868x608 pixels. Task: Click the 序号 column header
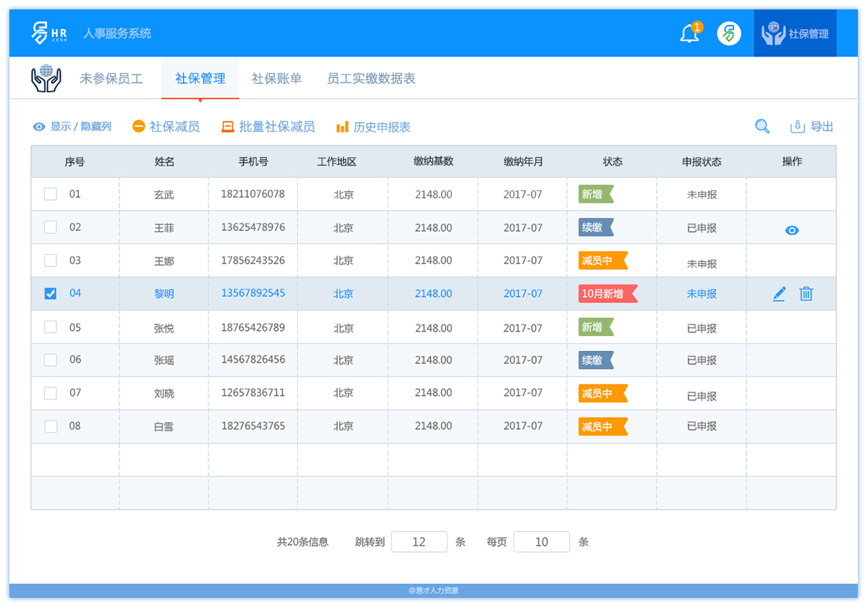[x=75, y=161]
